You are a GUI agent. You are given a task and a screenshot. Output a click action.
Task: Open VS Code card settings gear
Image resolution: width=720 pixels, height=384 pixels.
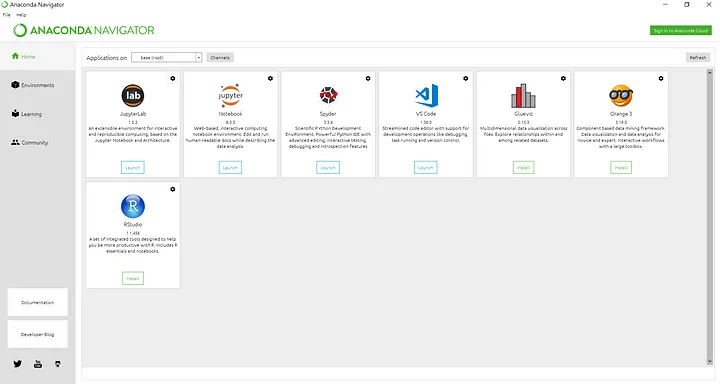point(466,79)
